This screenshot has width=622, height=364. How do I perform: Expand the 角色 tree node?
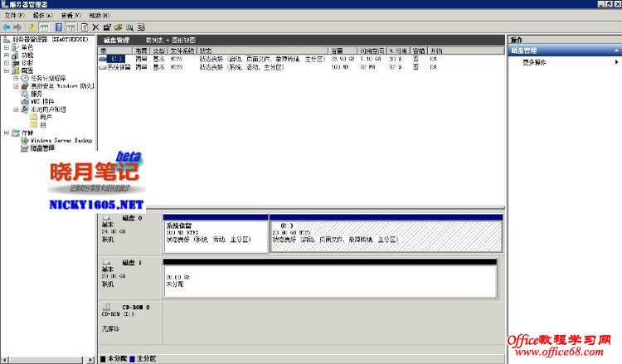(x=7, y=47)
